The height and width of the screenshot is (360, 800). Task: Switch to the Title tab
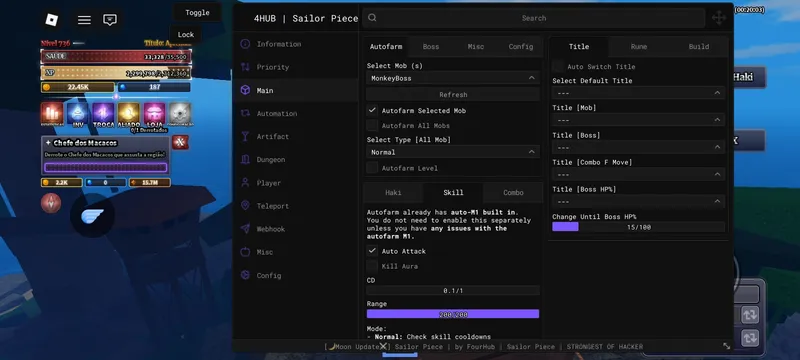click(x=579, y=46)
